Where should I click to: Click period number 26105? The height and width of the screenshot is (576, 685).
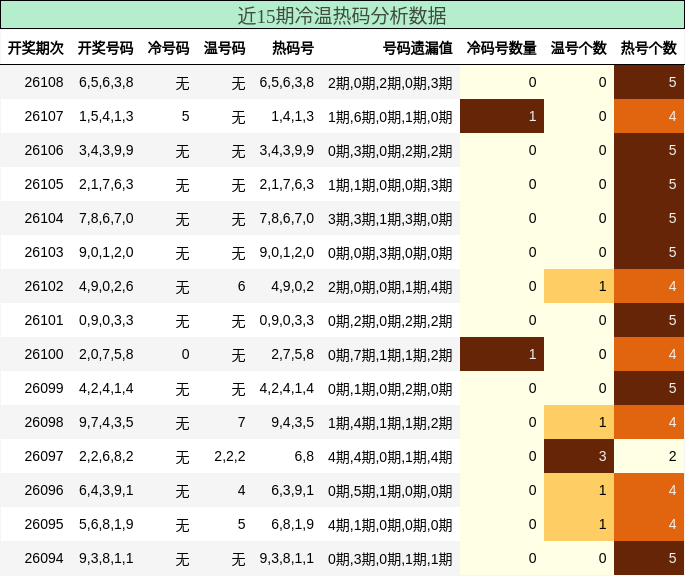tap(44, 184)
